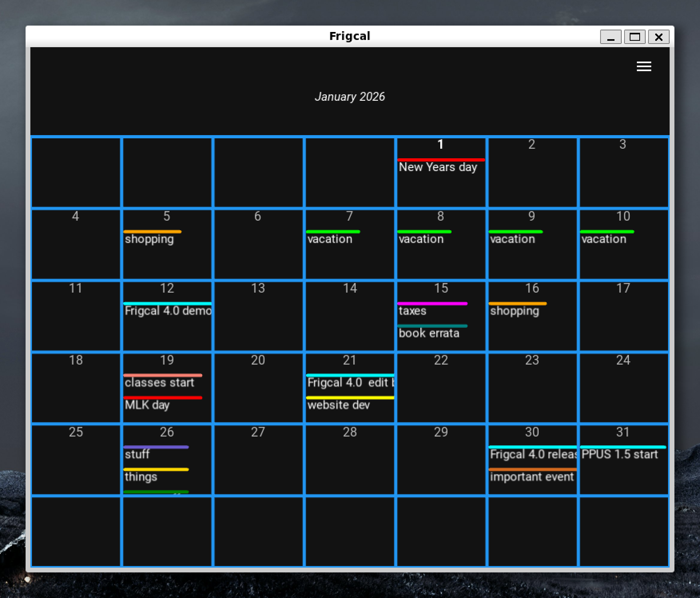Select the book errata event

429,333
